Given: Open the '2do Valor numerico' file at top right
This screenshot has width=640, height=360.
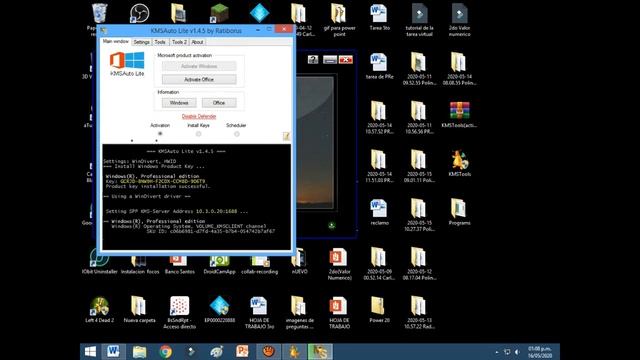Looking at the screenshot, I should [x=459, y=13].
